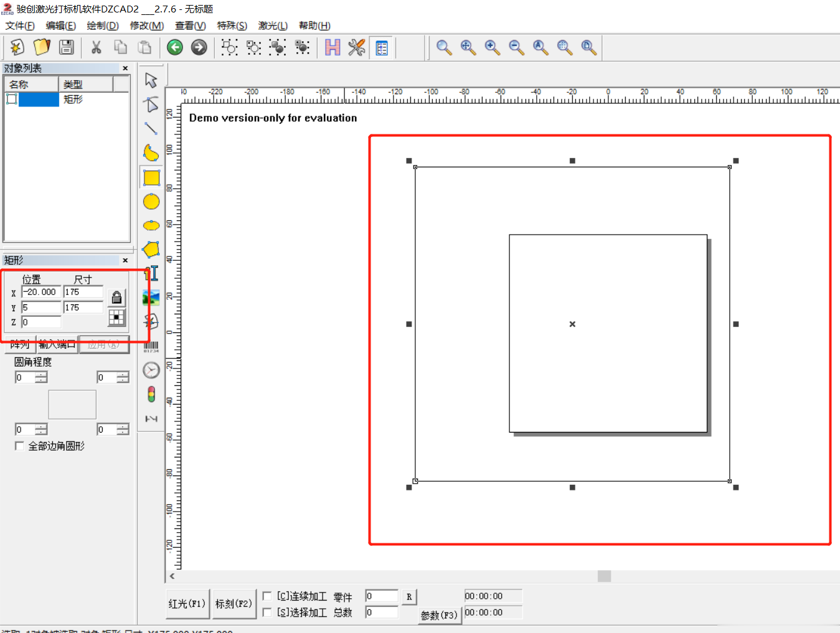Click the zoom out minus magnifier

point(516,47)
